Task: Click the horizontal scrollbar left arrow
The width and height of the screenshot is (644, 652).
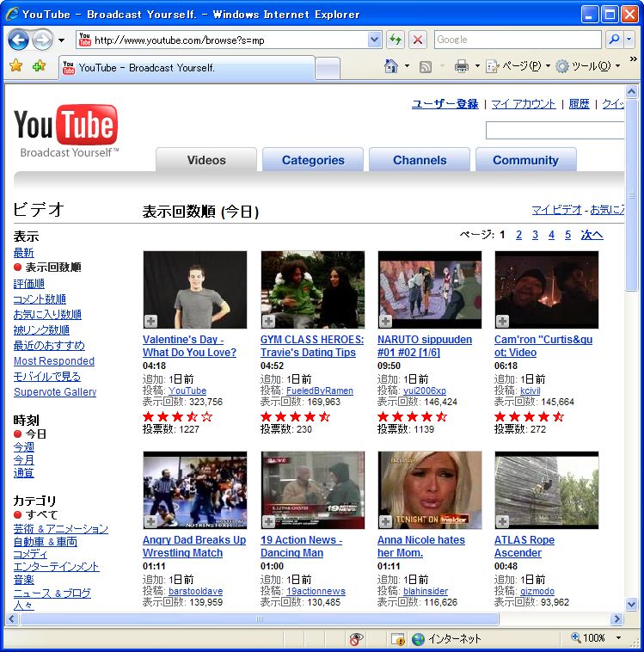Action: pyautogui.click(x=12, y=619)
